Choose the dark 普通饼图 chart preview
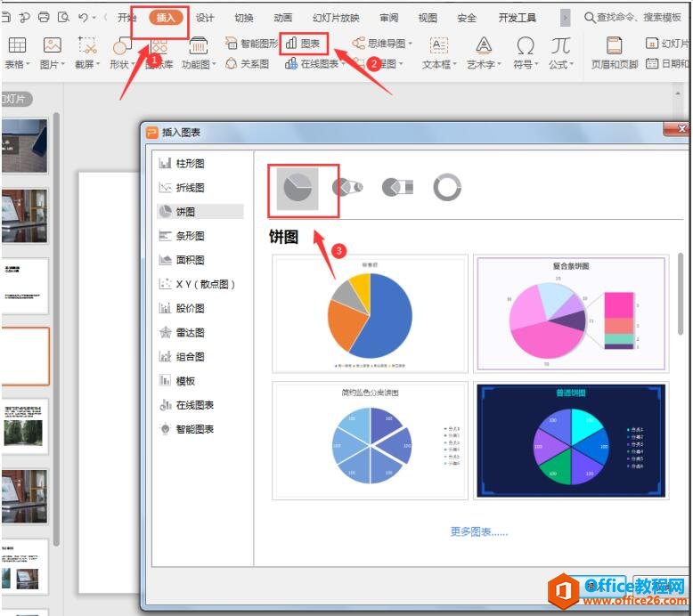The image size is (693, 616). (571, 442)
